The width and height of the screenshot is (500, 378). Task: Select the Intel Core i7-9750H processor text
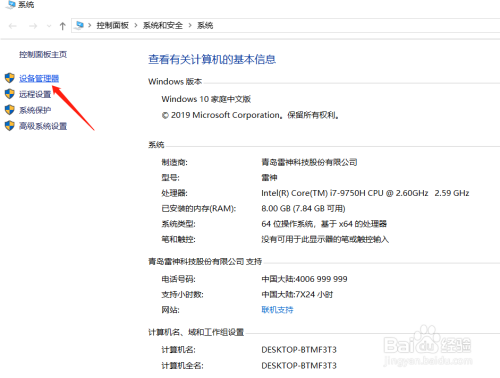(x=365, y=193)
